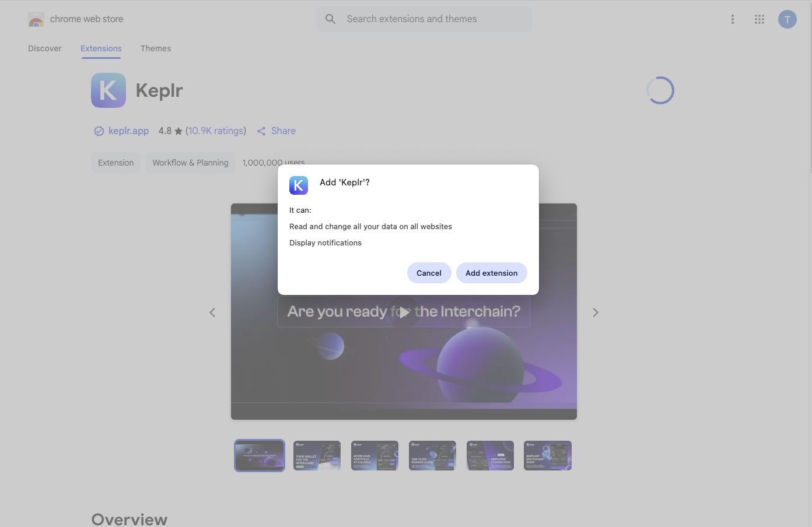Click the 'Display notifications' permission text

point(325,243)
